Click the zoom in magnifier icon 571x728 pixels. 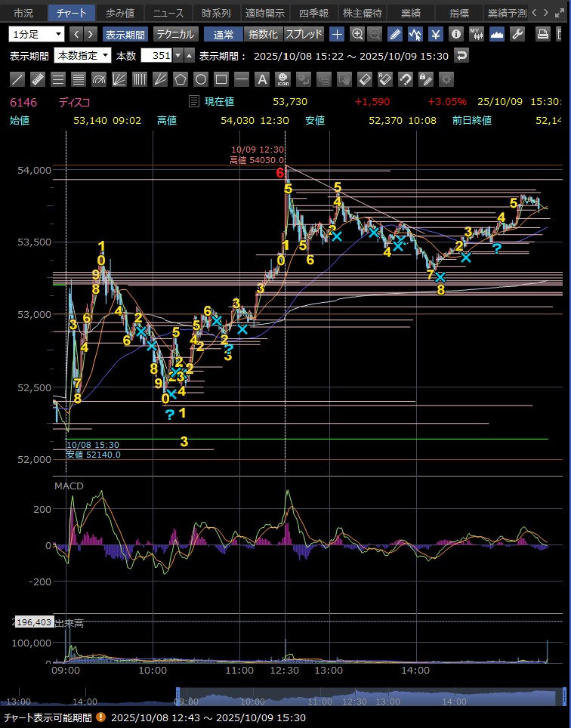tap(357, 34)
